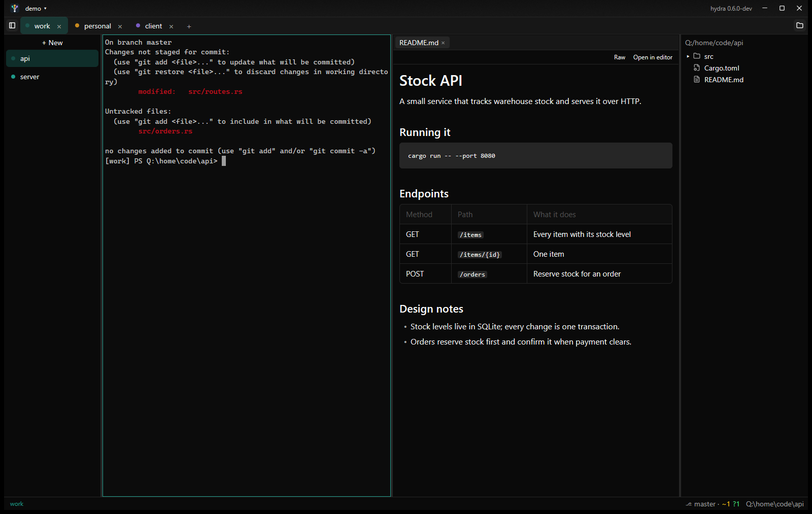
Task: Click the SQLite design note bullet
Action: click(515, 327)
